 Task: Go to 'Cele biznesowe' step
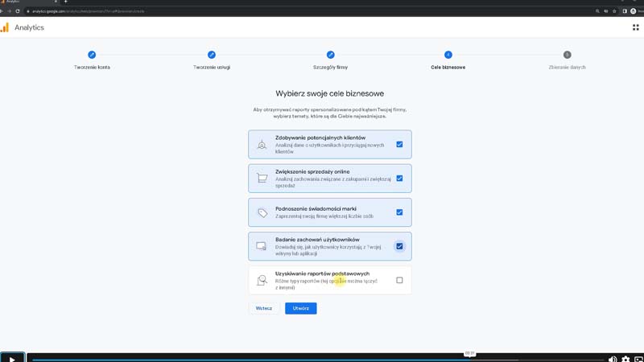click(x=448, y=55)
